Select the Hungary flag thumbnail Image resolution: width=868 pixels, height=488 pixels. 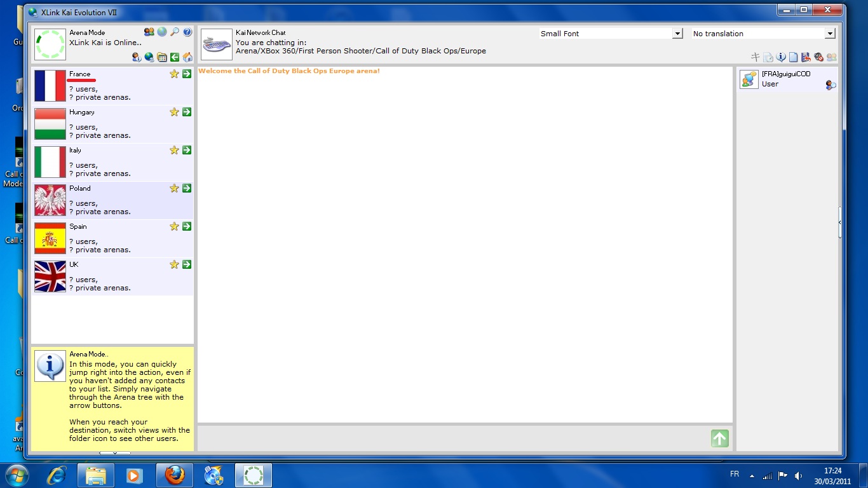pyautogui.click(x=50, y=124)
